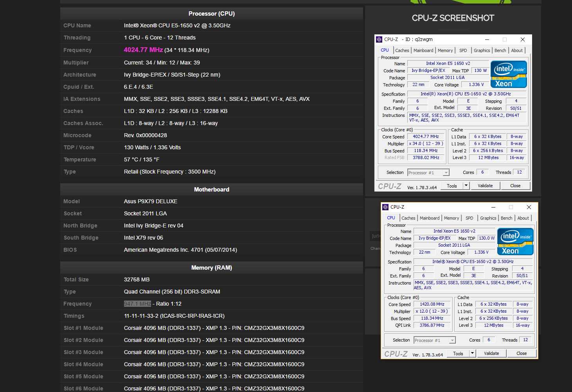572x392 pixels.
Task: Open Memory tab in lower CPU-Z window
Action: [451, 218]
